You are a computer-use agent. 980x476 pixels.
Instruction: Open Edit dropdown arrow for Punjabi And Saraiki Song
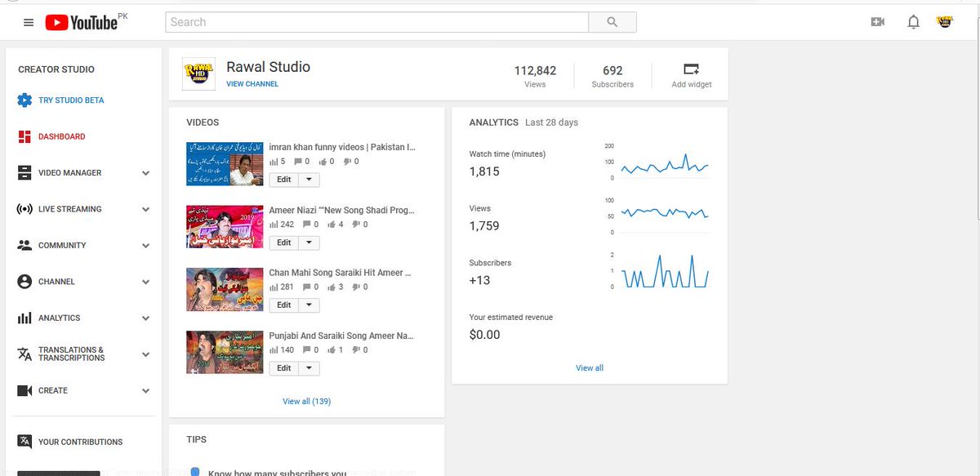309,368
